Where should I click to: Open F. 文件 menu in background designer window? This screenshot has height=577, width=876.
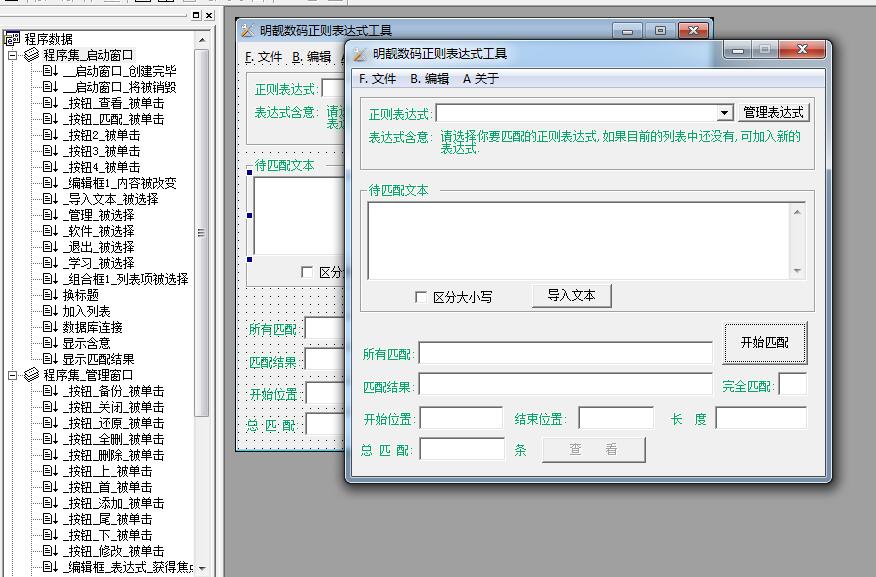[x=263, y=57]
